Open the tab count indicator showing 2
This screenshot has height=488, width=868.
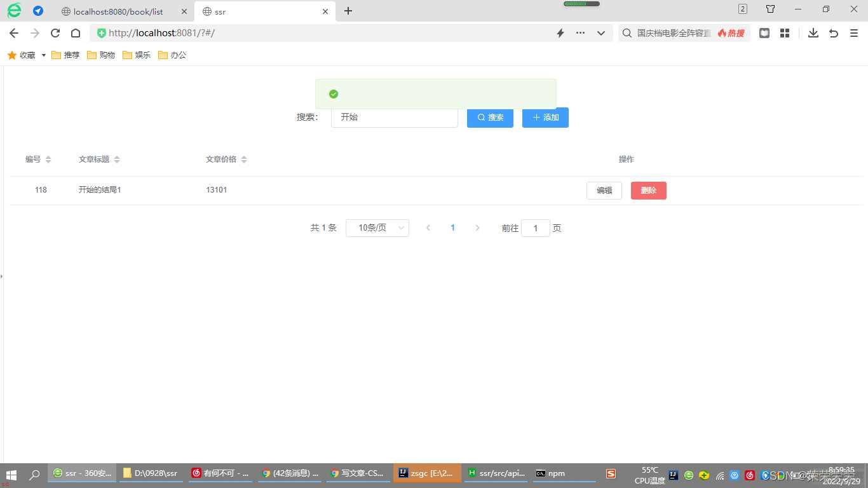pos(743,9)
